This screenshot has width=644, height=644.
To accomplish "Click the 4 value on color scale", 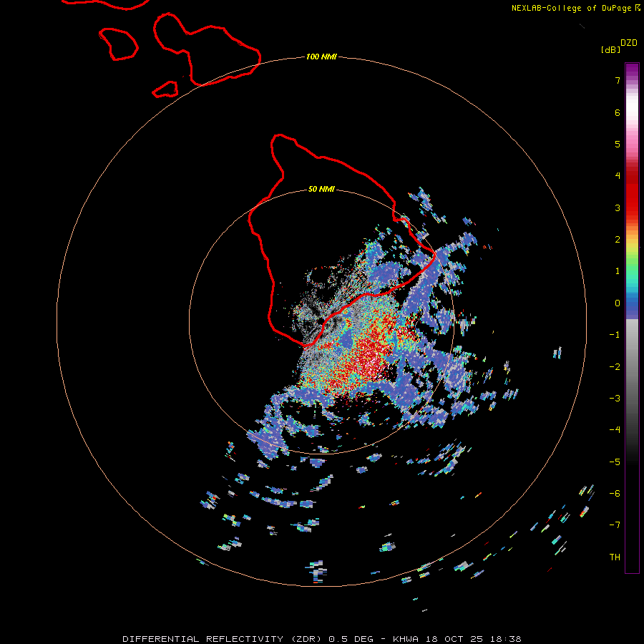I will click(618, 176).
